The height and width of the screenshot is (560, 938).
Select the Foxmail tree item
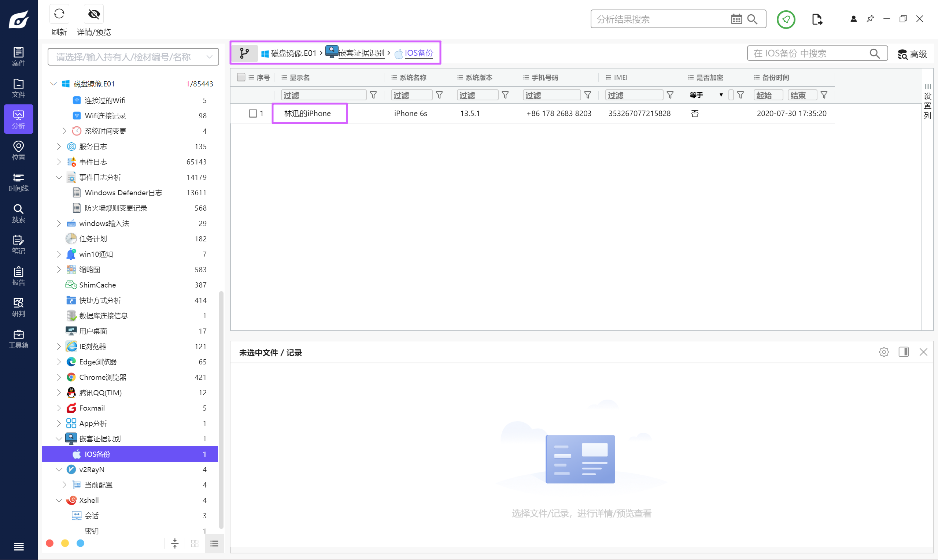tap(92, 408)
